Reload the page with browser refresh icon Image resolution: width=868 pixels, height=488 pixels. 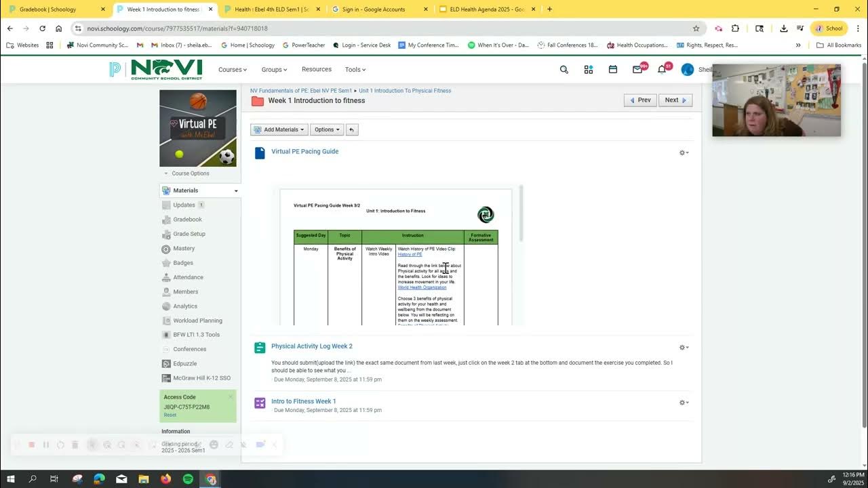pos(42,28)
